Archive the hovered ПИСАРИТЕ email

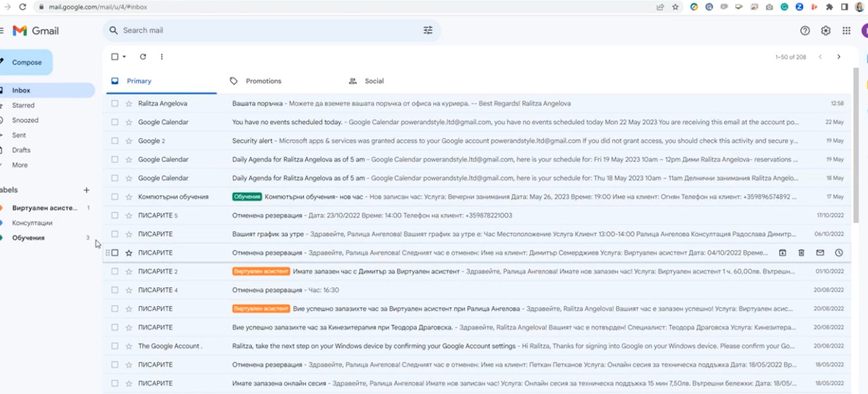pos(782,253)
